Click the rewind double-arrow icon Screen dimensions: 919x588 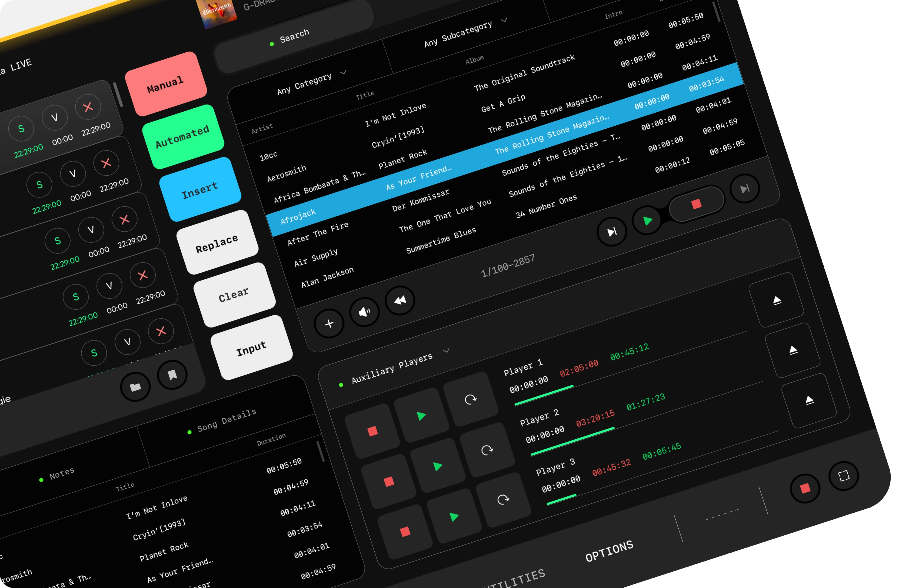click(400, 300)
